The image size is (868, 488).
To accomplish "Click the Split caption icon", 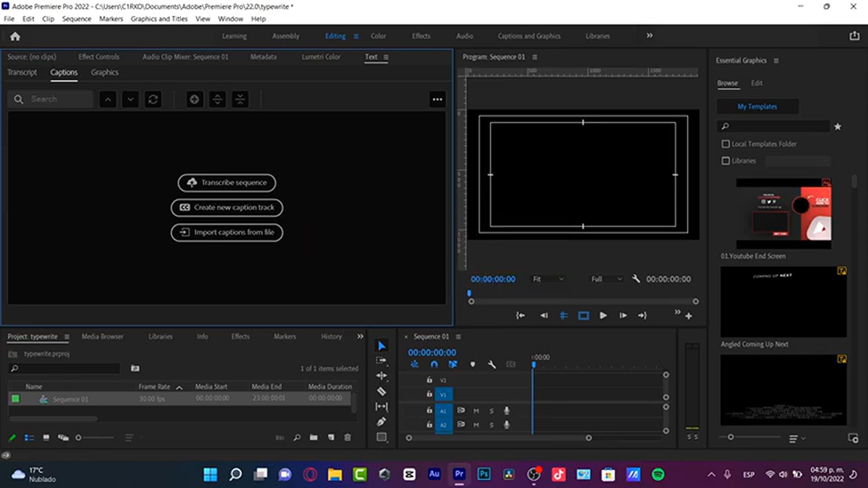I will coord(217,99).
